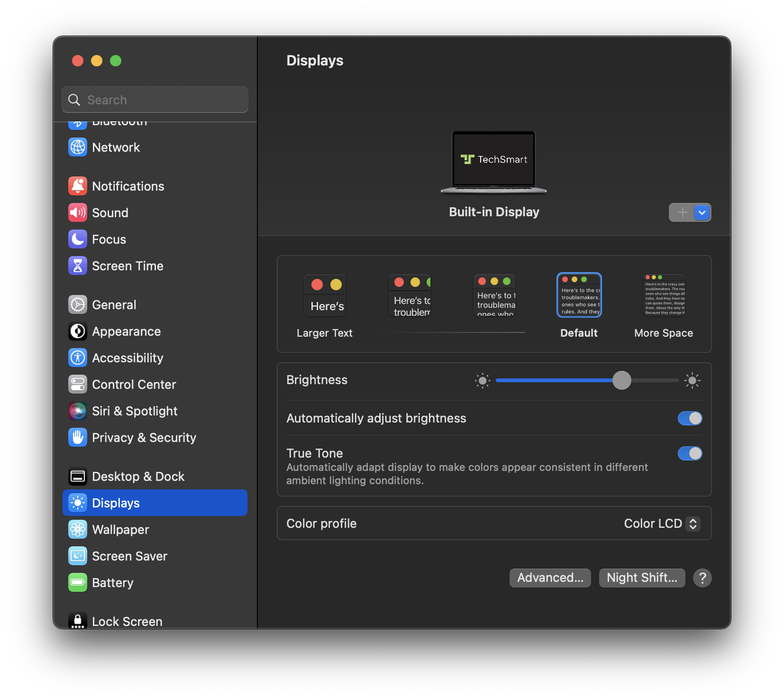Image resolution: width=784 pixels, height=699 pixels.
Task: Select the Appearance icon
Action: pyautogui.click(x=77, y=331)
